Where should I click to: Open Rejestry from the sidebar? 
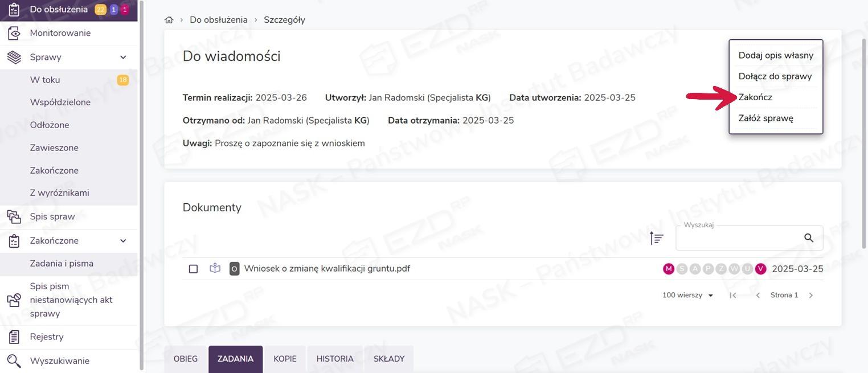[x=47, y=337]
